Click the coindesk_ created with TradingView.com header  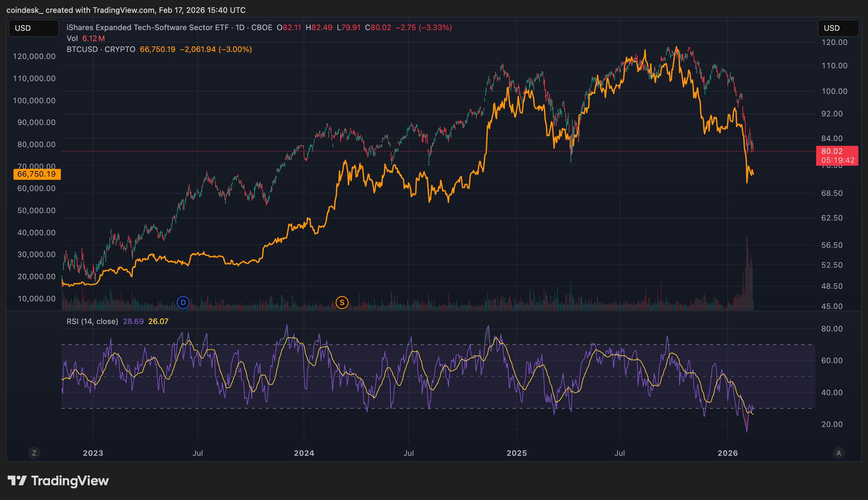126,10
